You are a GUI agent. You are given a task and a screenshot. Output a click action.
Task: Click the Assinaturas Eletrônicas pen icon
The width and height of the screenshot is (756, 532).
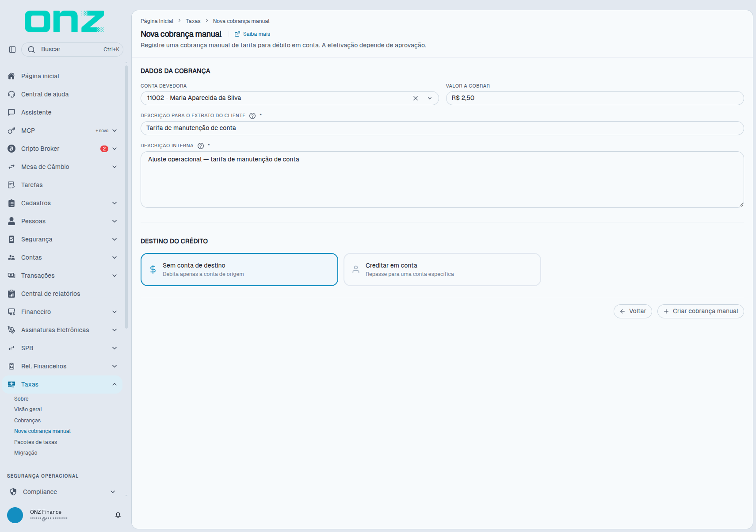11,330
